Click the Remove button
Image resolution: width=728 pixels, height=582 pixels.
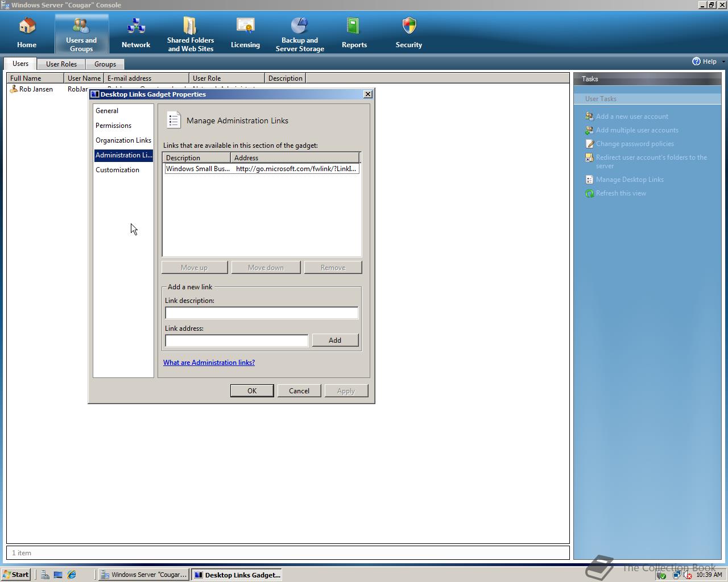333,268
